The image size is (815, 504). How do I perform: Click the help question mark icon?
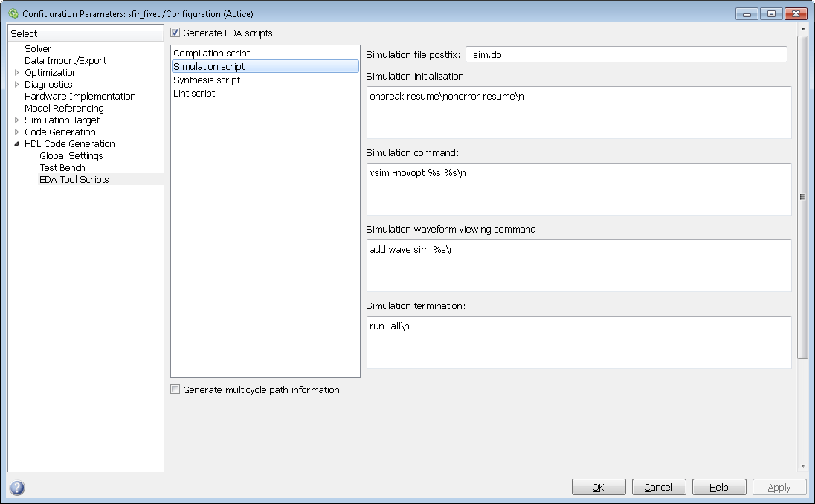click(x=17, y=488)
